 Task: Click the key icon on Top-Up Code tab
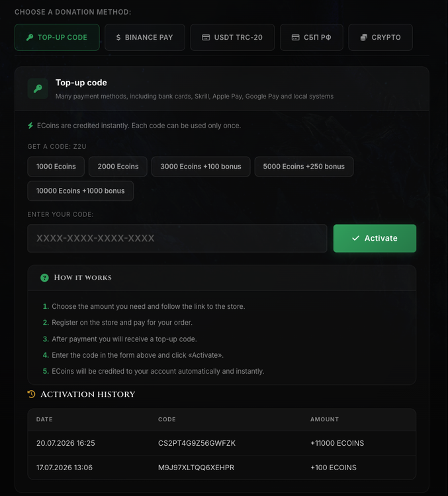point(30,37)
